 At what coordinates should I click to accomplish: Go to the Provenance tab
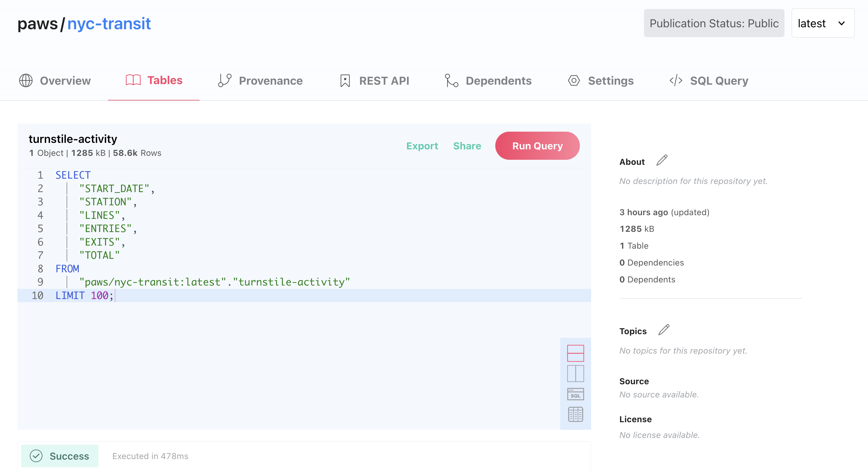click(260, 80)
